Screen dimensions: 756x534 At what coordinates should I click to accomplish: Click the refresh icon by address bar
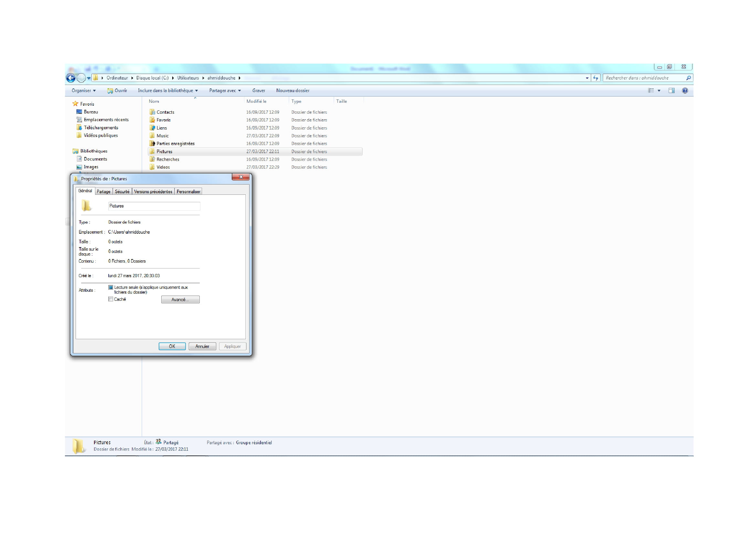(x=595, y=78)
